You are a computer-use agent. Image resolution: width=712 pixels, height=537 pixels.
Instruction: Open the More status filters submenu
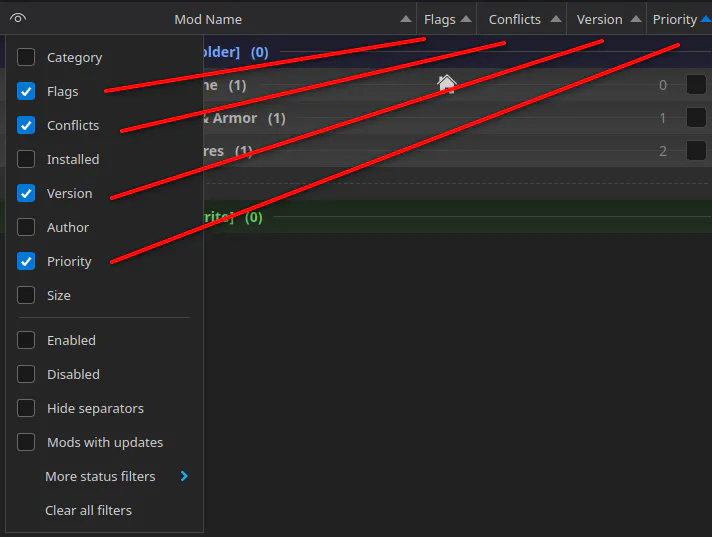click(104, 476)
